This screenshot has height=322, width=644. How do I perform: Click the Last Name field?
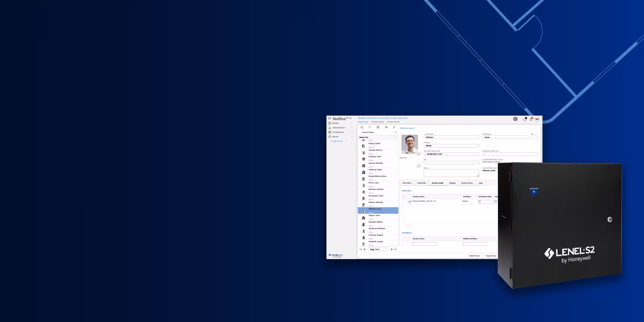pos(451,137)
